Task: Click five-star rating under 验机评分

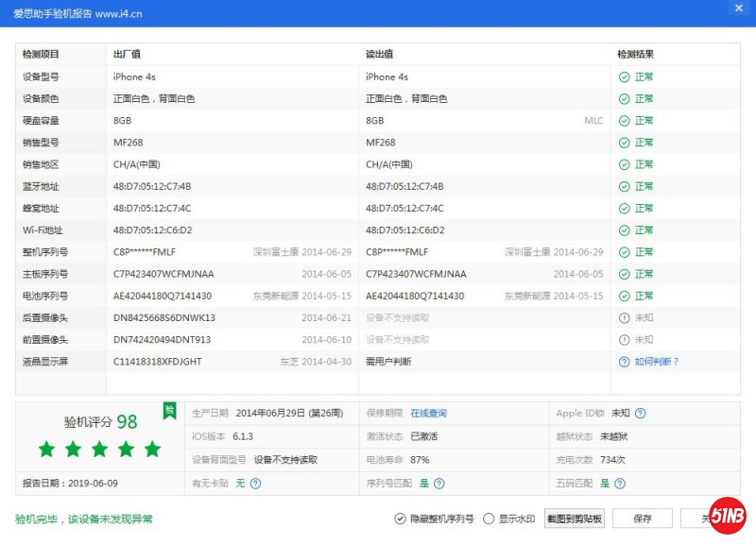Action: tap(99, 450)
